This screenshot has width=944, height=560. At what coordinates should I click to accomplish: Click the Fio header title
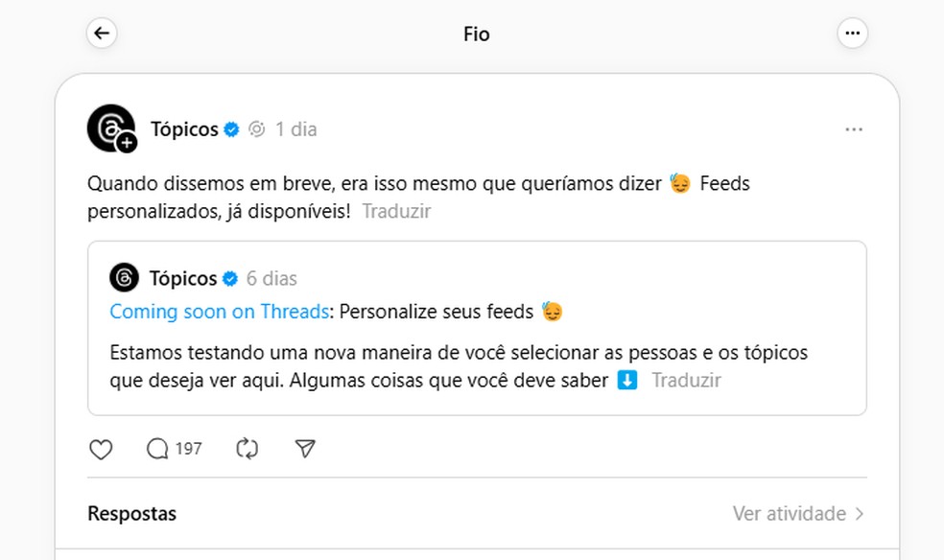click(x=476, y=33)
